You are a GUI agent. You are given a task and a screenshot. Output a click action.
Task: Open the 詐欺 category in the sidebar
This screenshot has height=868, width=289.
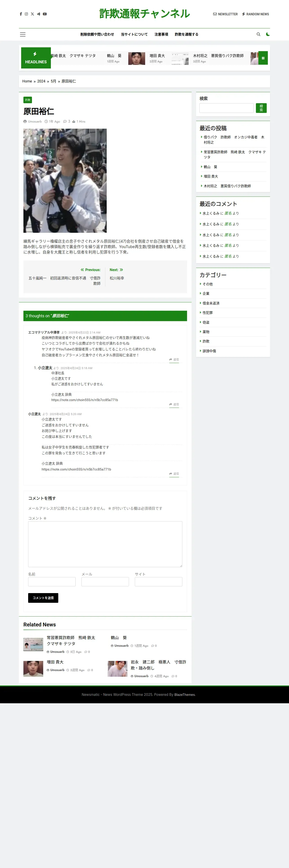click(x=206, y=341)
